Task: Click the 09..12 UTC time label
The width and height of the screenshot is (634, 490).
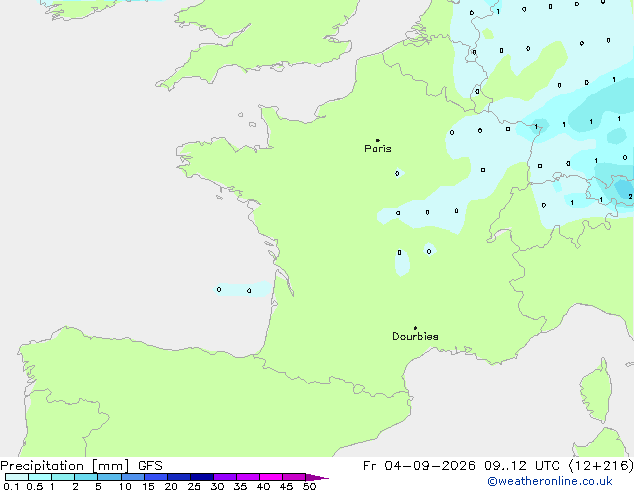Action: point(522,466)
